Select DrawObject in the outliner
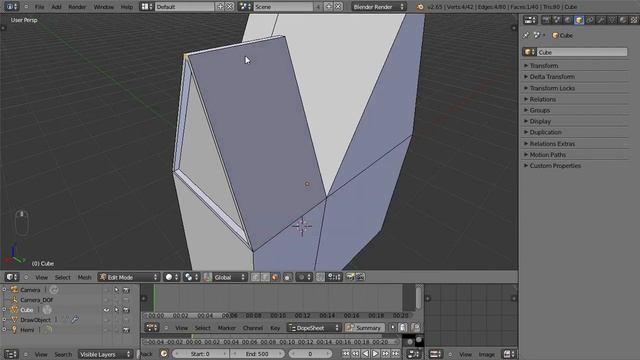 coord(35,320)
